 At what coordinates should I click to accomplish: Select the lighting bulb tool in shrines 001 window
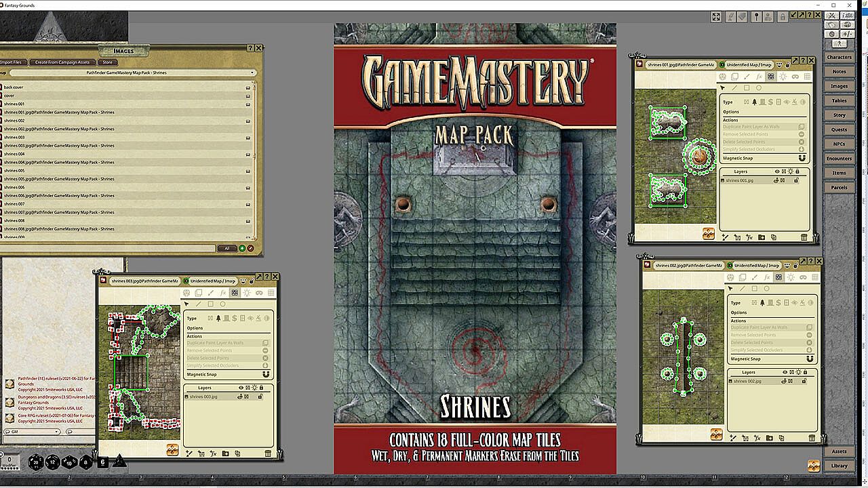click(783, 77)
